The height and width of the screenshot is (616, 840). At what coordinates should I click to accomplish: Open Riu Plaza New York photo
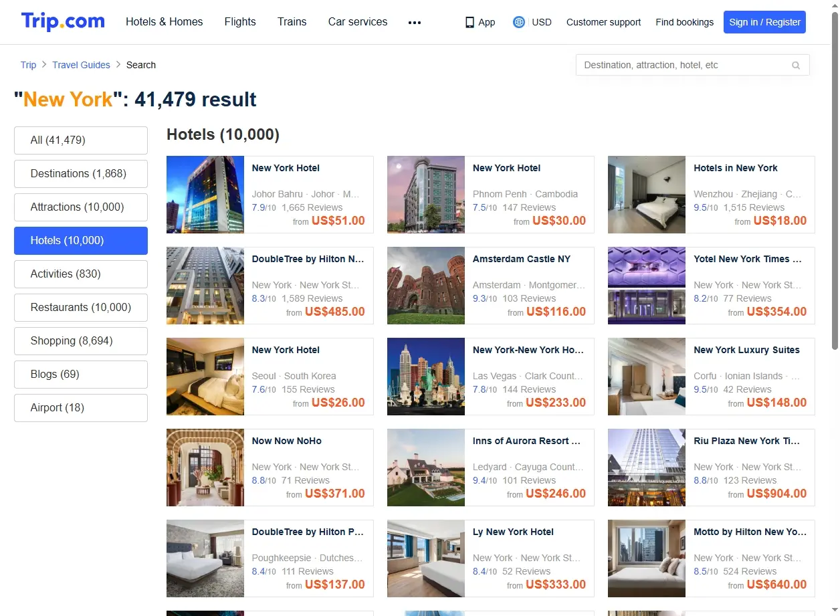tap(647, 468)
